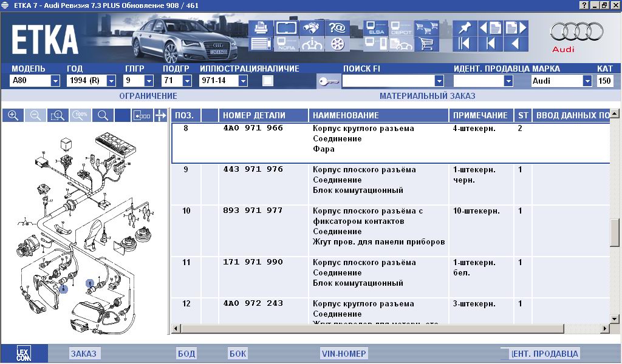Open the МАРКА Audi dropdown
The image size is (622, 364).
pyautogui.click(x=587, y=81)
